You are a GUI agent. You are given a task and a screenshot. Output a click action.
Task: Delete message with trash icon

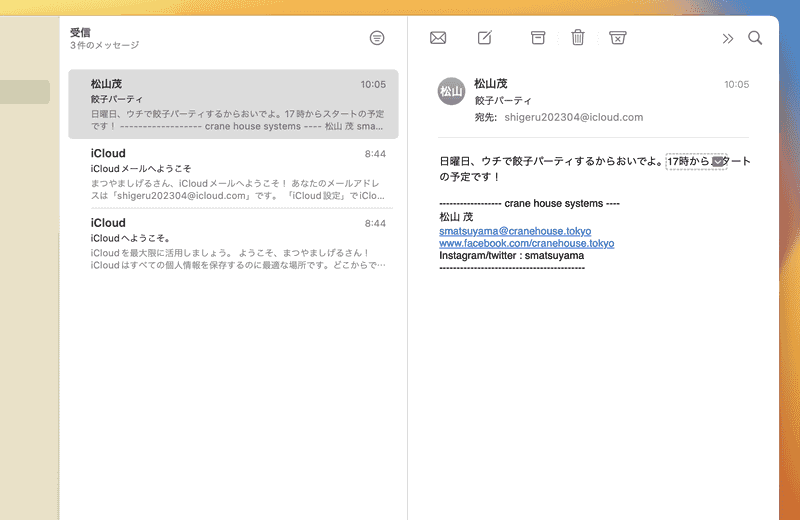[x=578, y=37]
